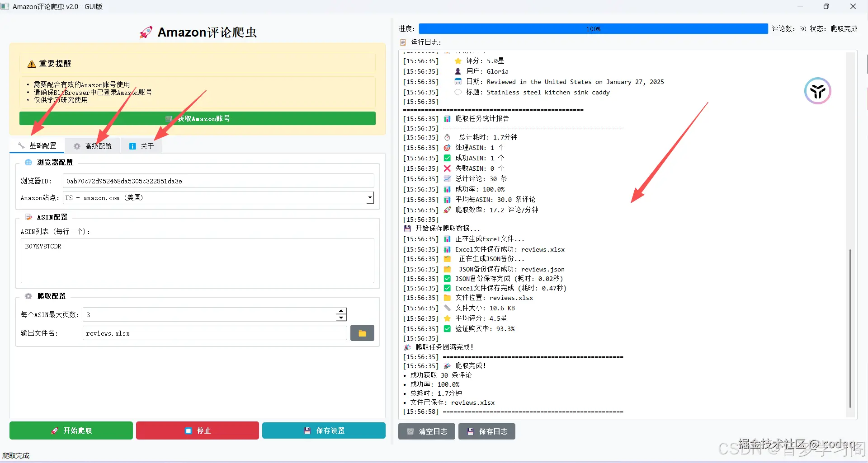Click the 运行日志 notepad icon
Viewport: 868px width, 463px height.
click(403, 42)
